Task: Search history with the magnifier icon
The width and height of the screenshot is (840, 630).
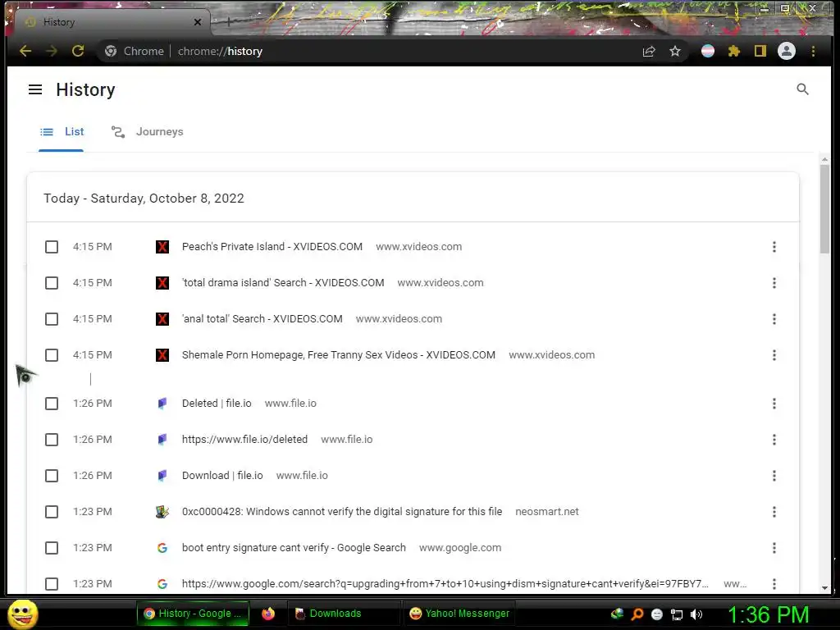Action: [802, 89]
